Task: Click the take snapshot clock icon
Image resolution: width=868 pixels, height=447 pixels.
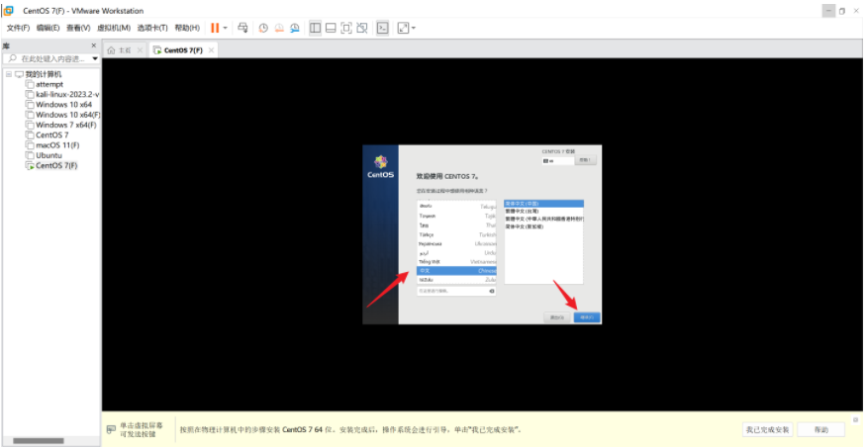Action: (263, 28)
